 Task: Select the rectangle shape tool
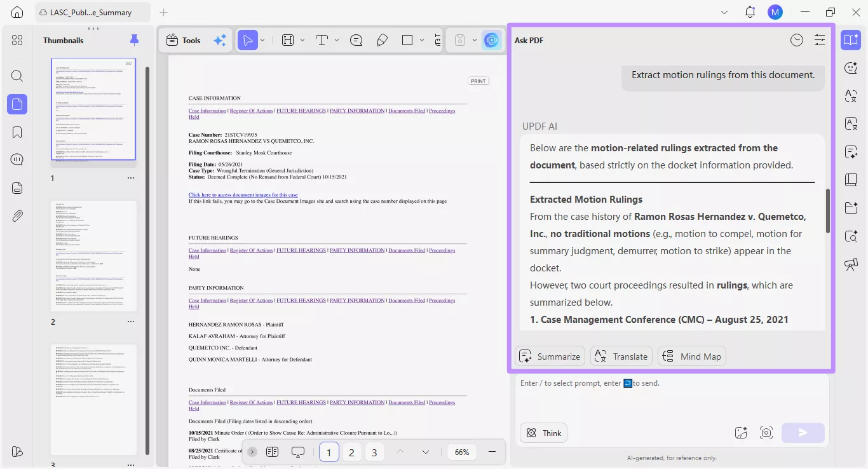(x=407, y=40)
